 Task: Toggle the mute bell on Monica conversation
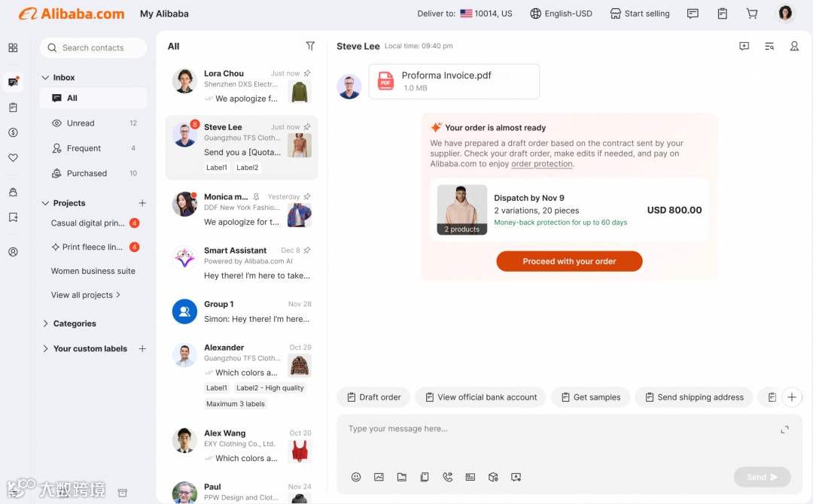pos(256,197)
